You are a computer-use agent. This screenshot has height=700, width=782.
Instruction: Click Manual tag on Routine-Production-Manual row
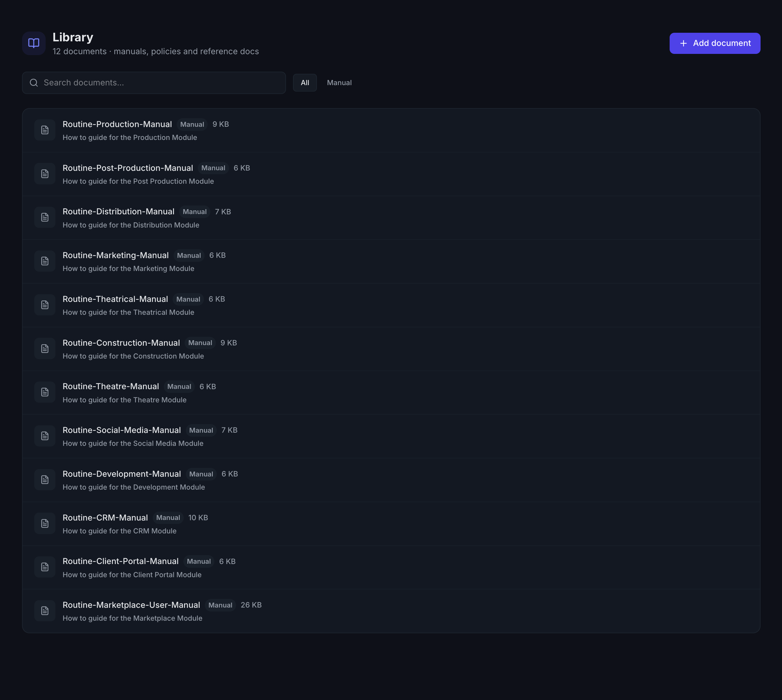click(x=192, y=125)
